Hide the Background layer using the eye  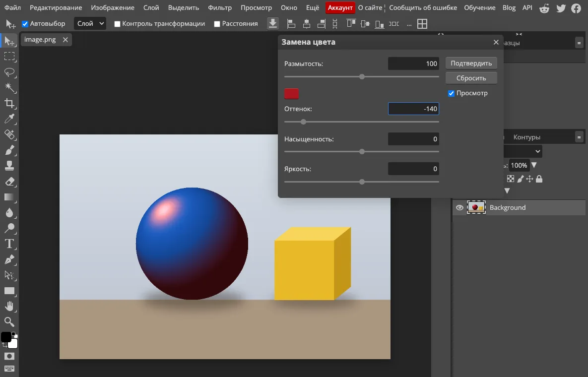click(459, 208)
